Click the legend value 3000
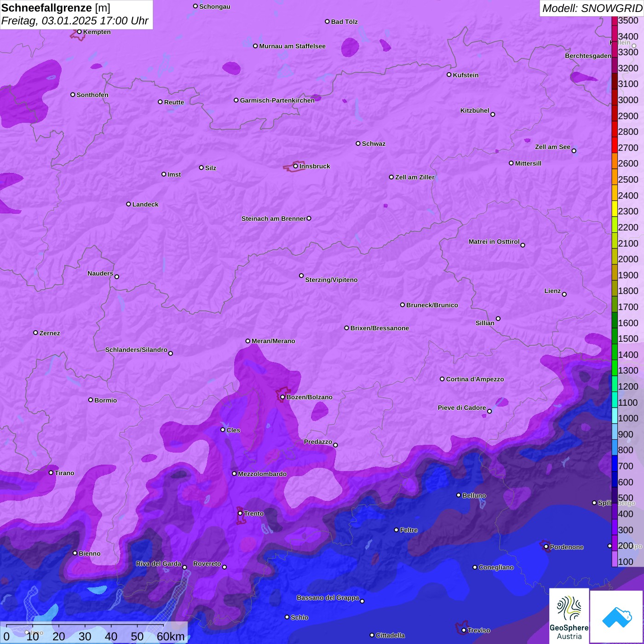Screen dimensions: 644x644 tap(628, 100)
